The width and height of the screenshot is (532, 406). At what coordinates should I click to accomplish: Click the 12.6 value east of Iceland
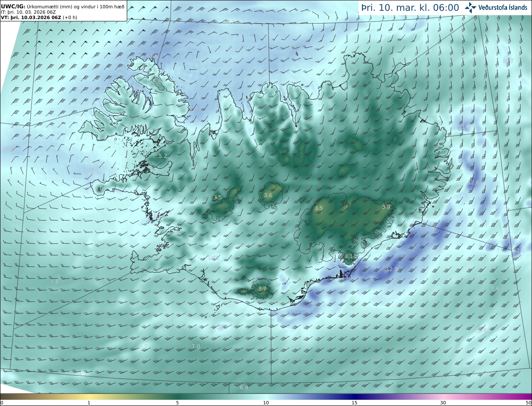pos(473,183)
